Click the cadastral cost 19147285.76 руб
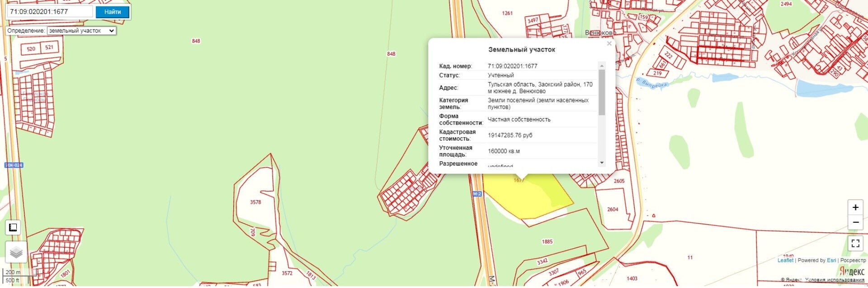This screenshot has height=288, width=868. [510, 135]
